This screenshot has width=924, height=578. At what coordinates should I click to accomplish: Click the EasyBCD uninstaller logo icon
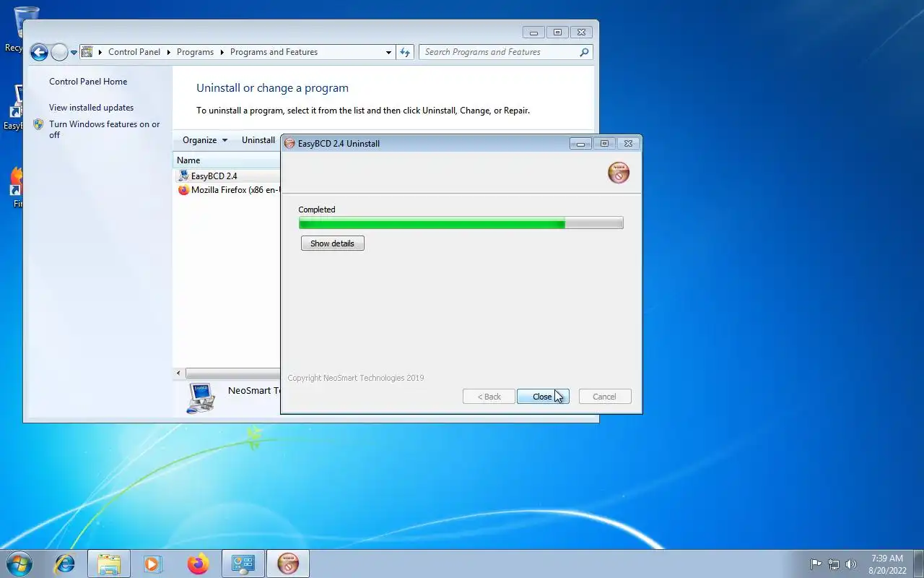click(x=619, y=173)
